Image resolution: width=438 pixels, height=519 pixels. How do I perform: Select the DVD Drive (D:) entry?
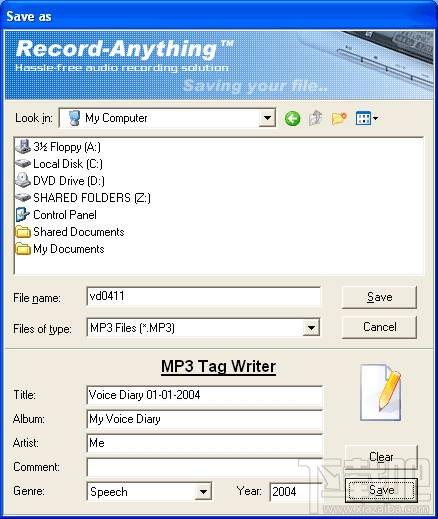60,181
